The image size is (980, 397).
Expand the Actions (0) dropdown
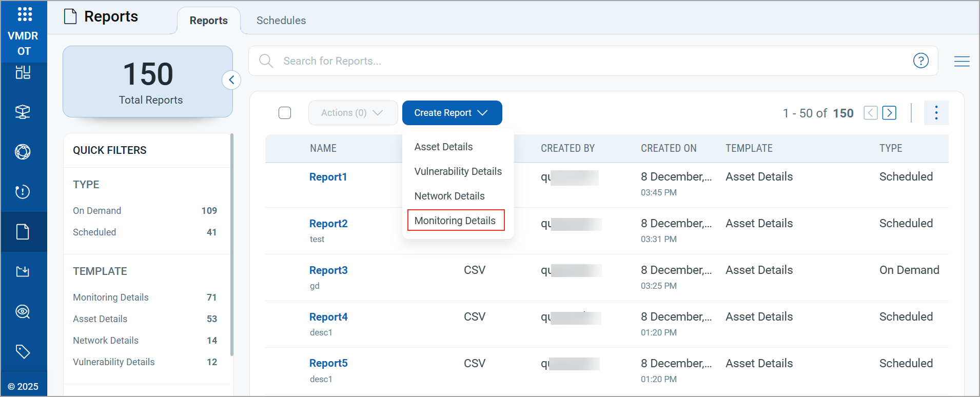click(352, 113)
